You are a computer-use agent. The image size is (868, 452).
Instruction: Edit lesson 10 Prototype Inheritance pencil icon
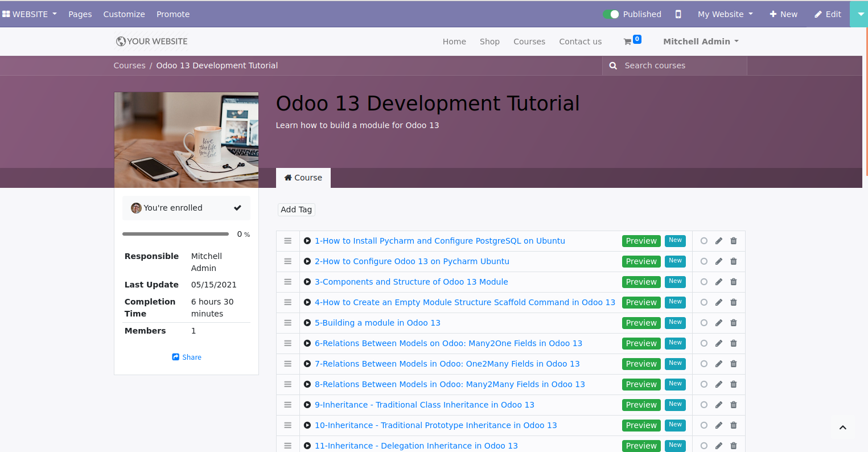click(719, 425)
